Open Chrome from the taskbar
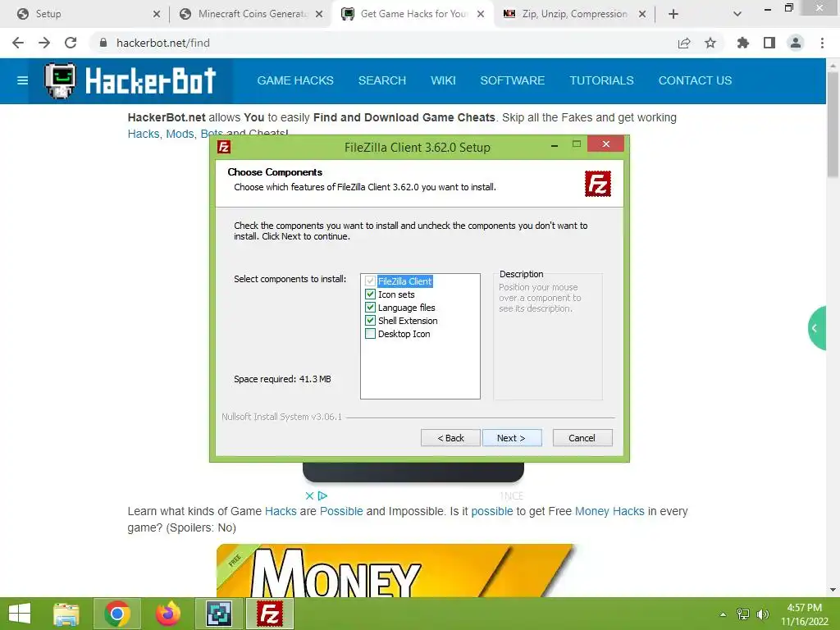Screen dimensions: 840x630 click(x=117, y=614)
